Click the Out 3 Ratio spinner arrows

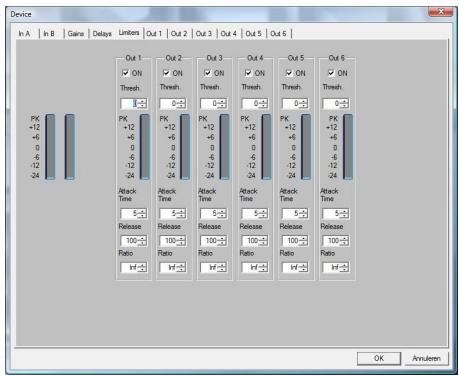pyautogui.click(x=222, y=267)
